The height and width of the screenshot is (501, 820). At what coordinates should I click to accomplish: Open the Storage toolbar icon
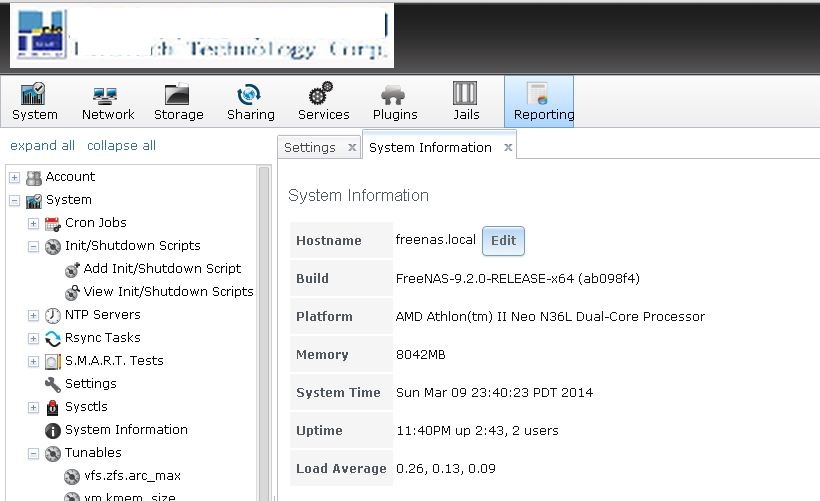[x=177, y=94]
